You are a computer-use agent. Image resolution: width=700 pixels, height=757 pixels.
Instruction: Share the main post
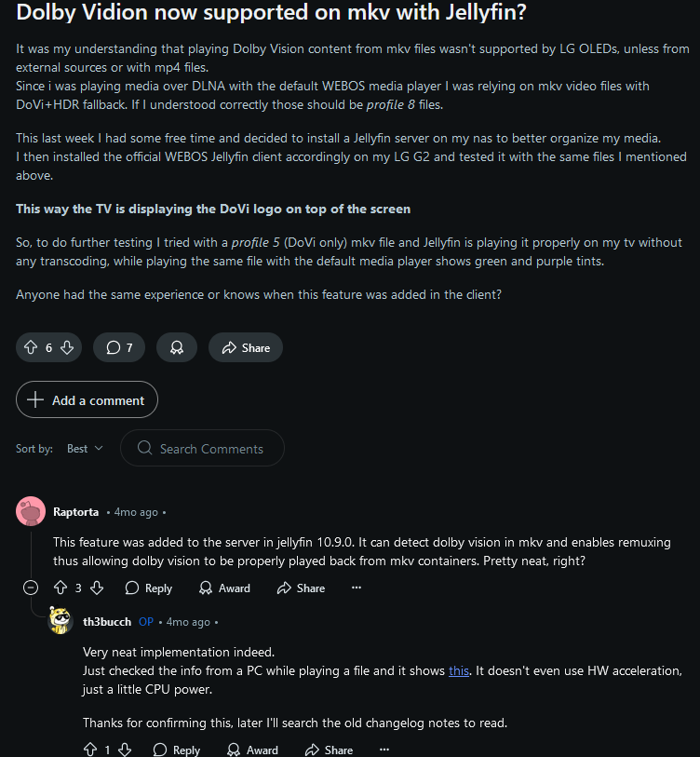click(246, 347)
